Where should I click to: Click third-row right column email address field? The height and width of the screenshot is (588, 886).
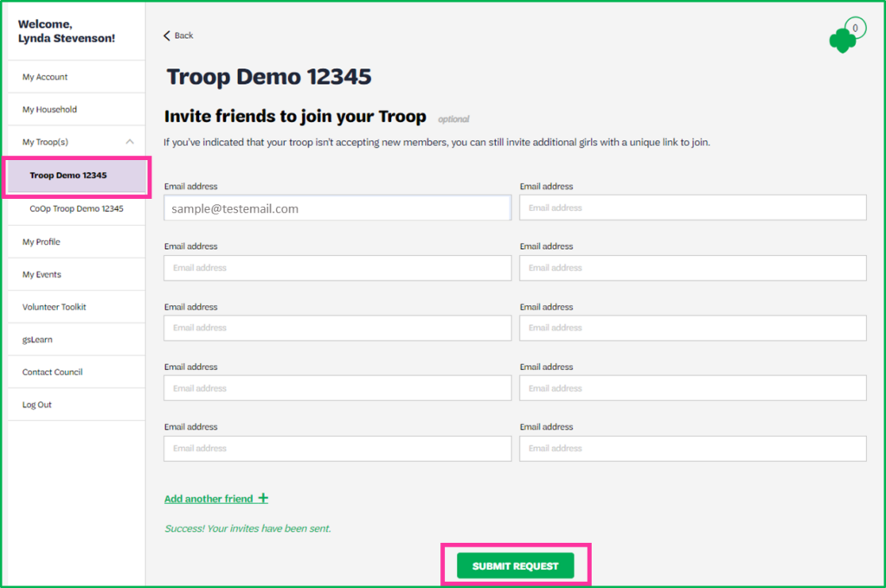693,328
